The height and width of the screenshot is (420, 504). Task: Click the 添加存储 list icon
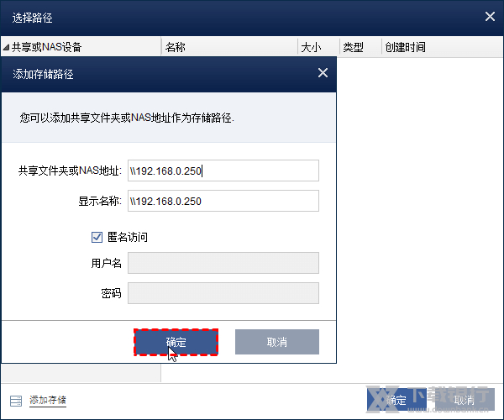(16, 400)
